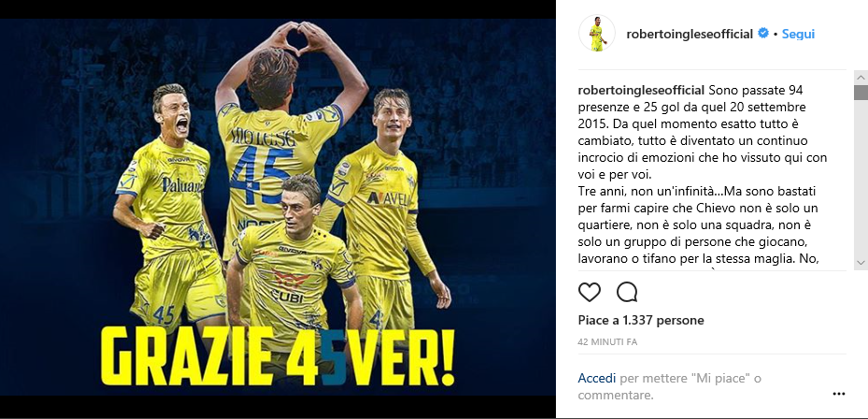Click the "per mettere Mi piace o commentare" text
Viewport: 868px width, 419px height.
tap(670, 387)
